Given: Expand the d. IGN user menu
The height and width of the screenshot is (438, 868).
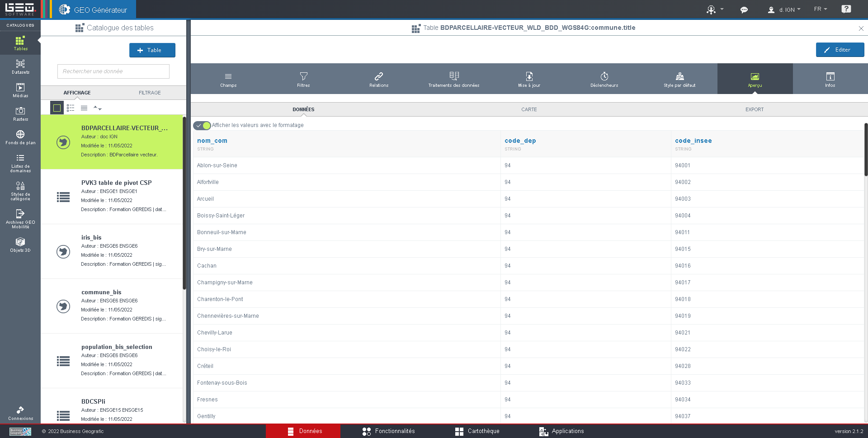Looking at the screenshot, I should pos(784,9).
